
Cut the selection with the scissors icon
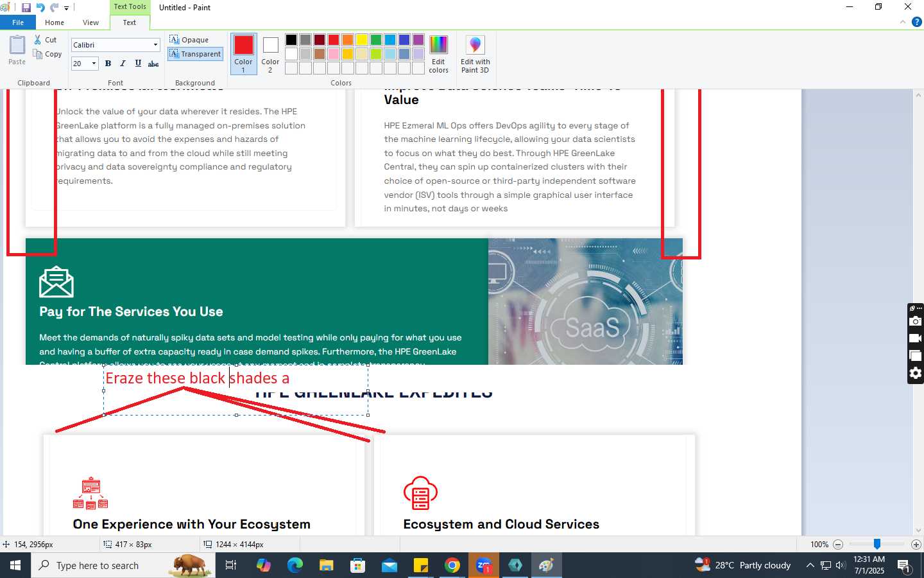[46, 40]
